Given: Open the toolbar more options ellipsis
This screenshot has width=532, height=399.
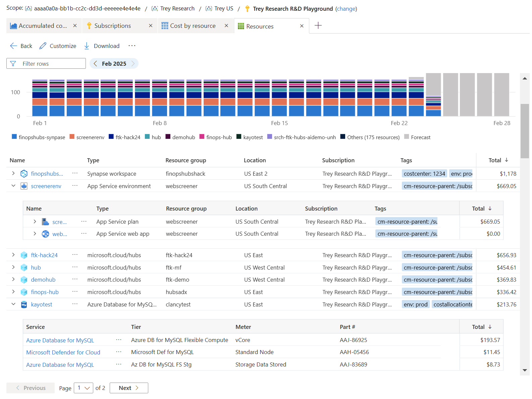Looking at the screenshot, I should [132, 46].
